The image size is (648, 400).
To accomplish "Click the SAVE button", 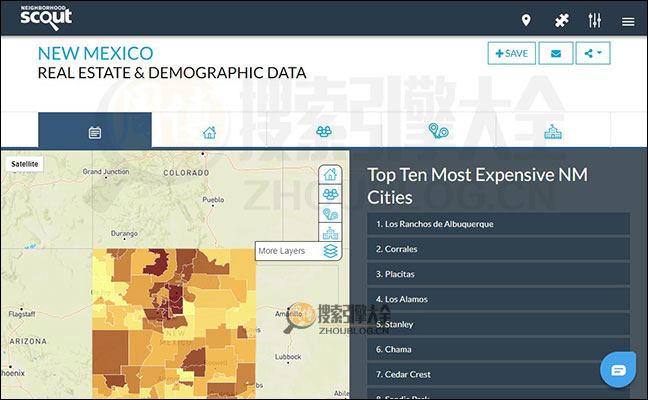I will click(x=511, y=53).
